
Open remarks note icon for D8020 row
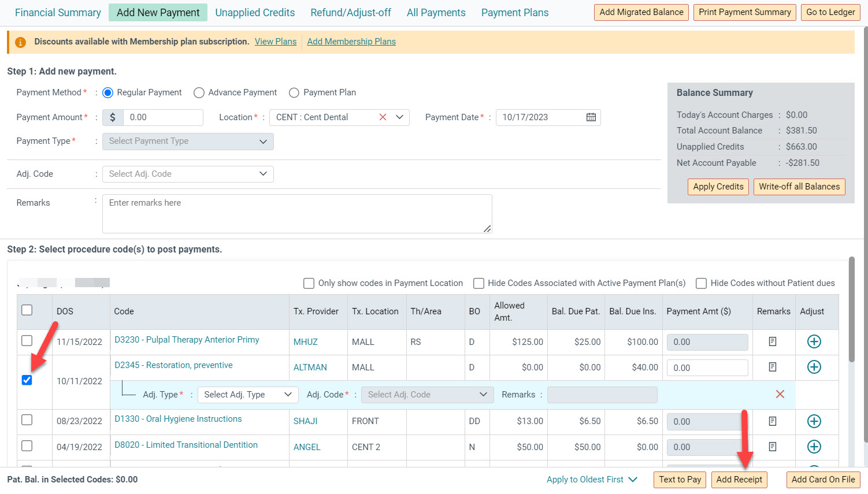coord(773,447)
